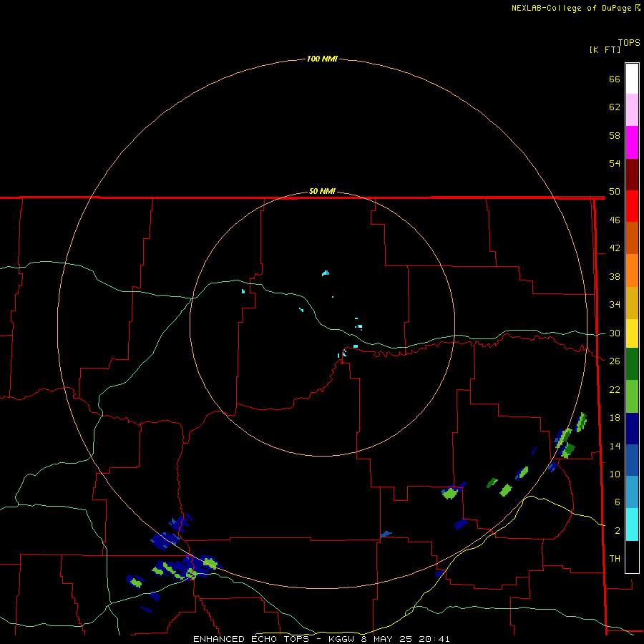
Task: Select the magenta legend color band
Action: (632, 142)
